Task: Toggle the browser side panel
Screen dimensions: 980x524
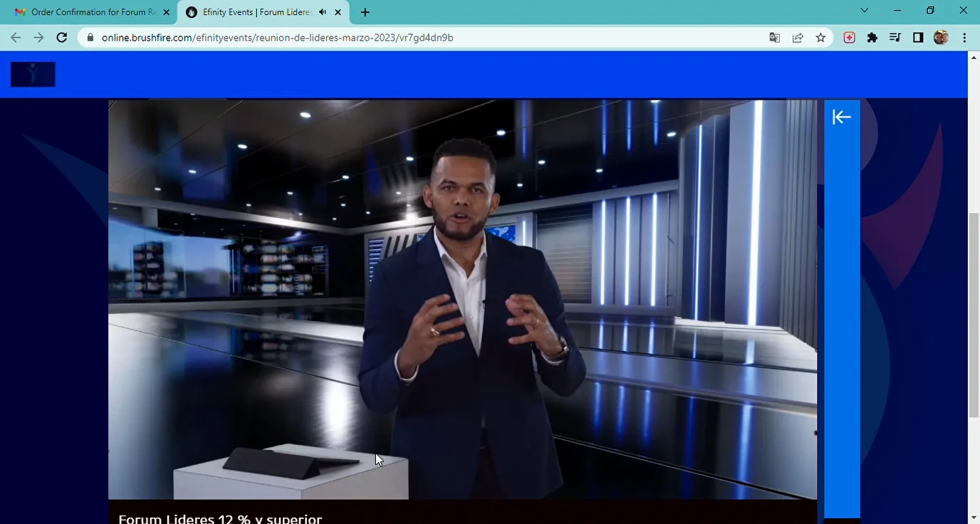Action: pos(918,38)
